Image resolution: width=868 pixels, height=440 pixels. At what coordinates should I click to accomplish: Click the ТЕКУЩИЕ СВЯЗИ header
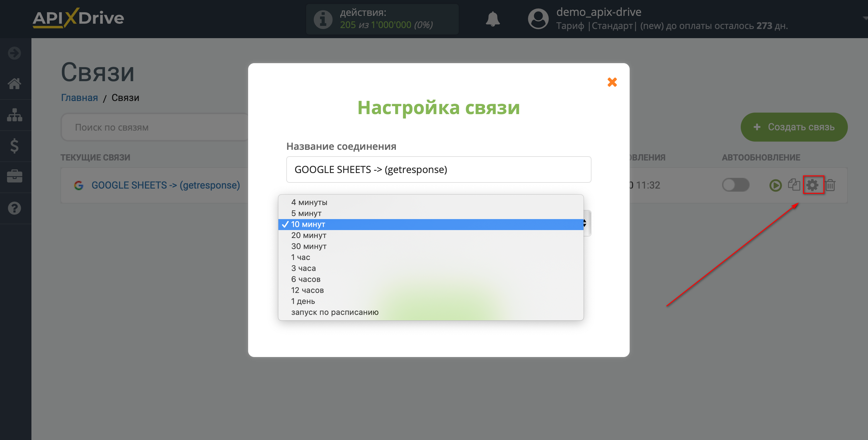[x=95, y=157]
